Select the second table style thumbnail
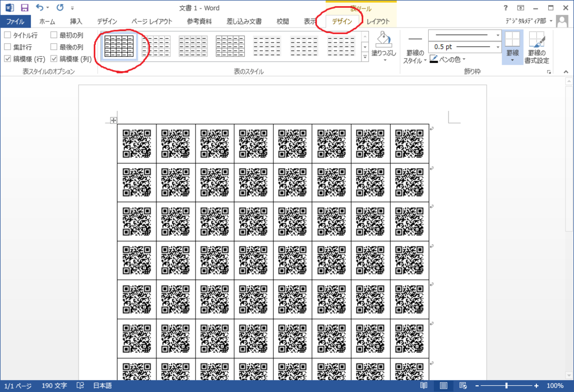Screen dimensions: 574x392 tap(156, 46)
